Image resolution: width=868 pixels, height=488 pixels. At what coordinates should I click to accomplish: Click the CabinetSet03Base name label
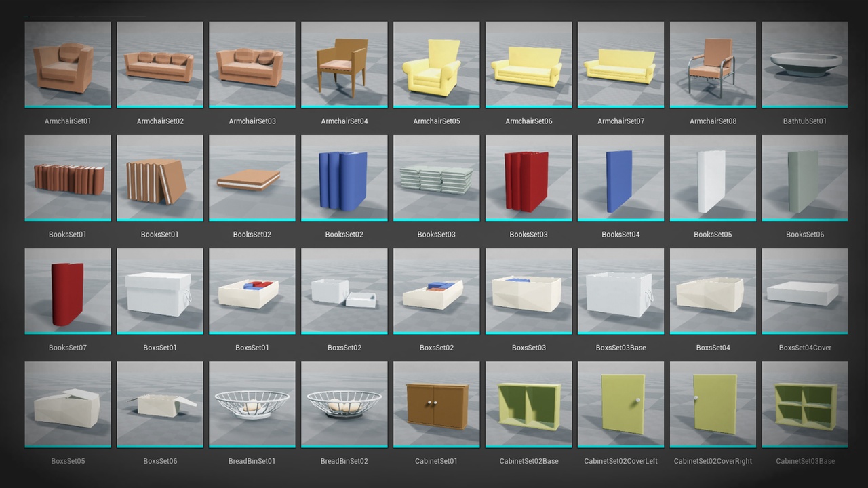point(805,461)
